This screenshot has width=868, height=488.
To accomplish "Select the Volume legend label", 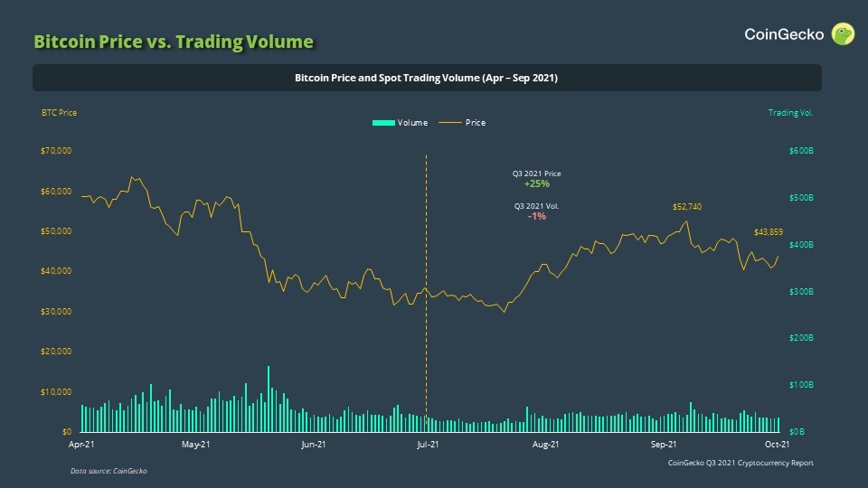I will tap(412, 123).
